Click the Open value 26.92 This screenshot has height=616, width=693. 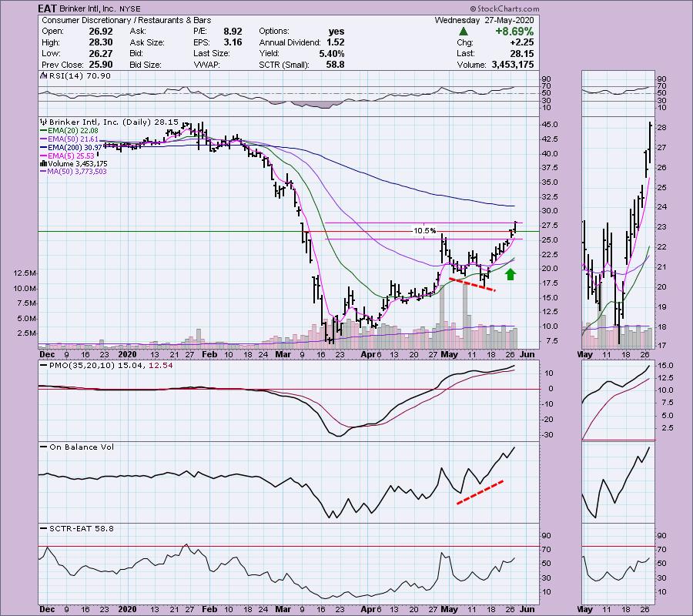(101, 32)
